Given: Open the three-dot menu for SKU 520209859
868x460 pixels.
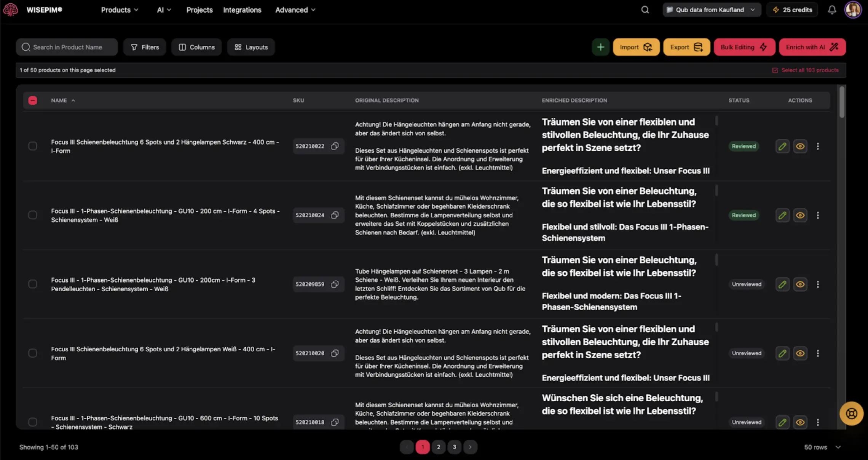Looking at the screenshot, I should [817, 284].
